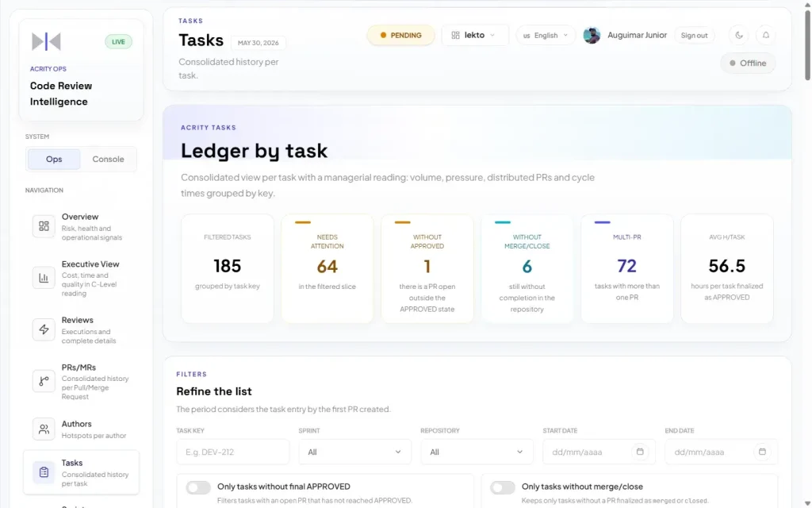Enable Only tasks without merge/close

pyautogui.click(x=503, y=487)
